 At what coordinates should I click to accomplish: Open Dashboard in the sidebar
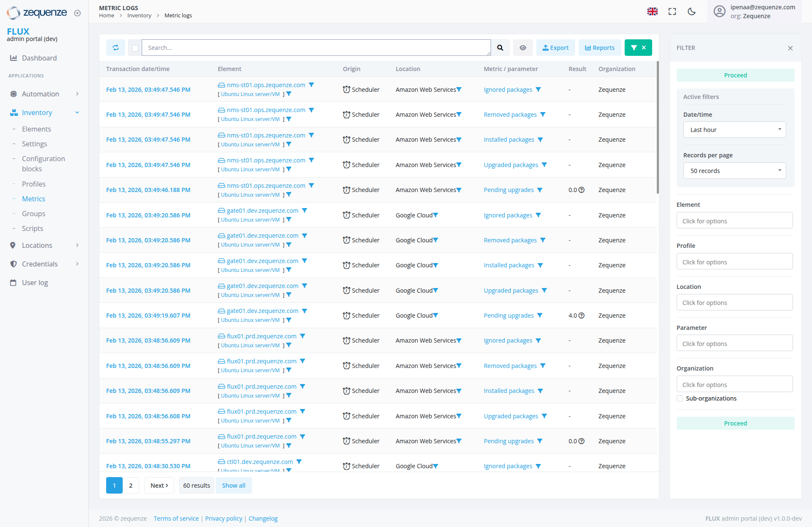click(39, 58)
